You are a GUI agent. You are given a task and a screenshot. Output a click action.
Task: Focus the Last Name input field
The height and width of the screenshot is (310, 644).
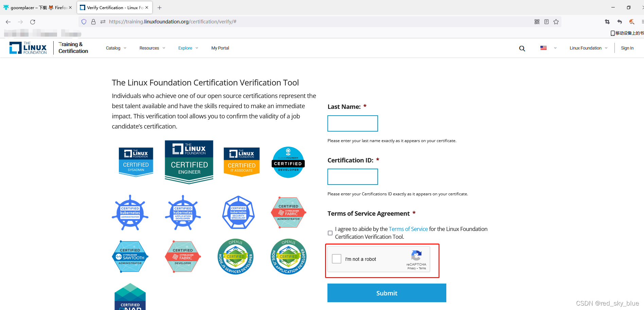pos(353,123)
